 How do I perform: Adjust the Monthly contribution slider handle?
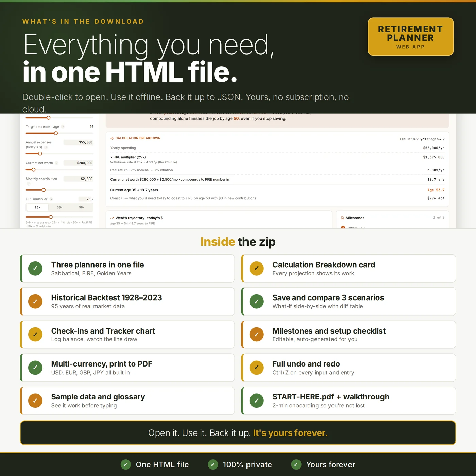click(x=44, y=190)
